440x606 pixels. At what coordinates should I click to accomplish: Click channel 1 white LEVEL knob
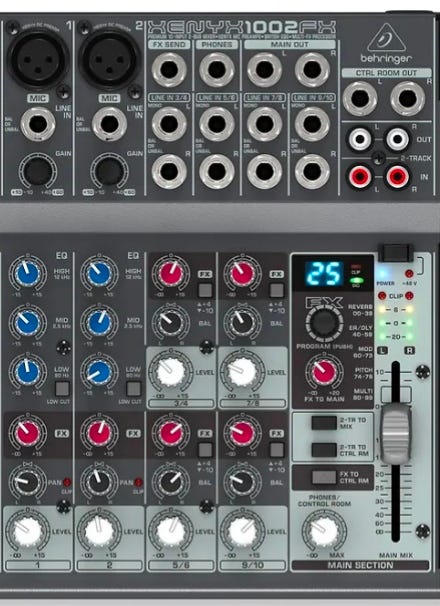click(x=27, y=532)
